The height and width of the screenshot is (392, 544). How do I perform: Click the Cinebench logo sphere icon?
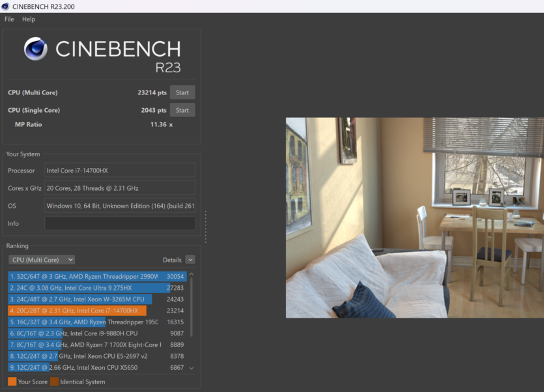[35, 49]
